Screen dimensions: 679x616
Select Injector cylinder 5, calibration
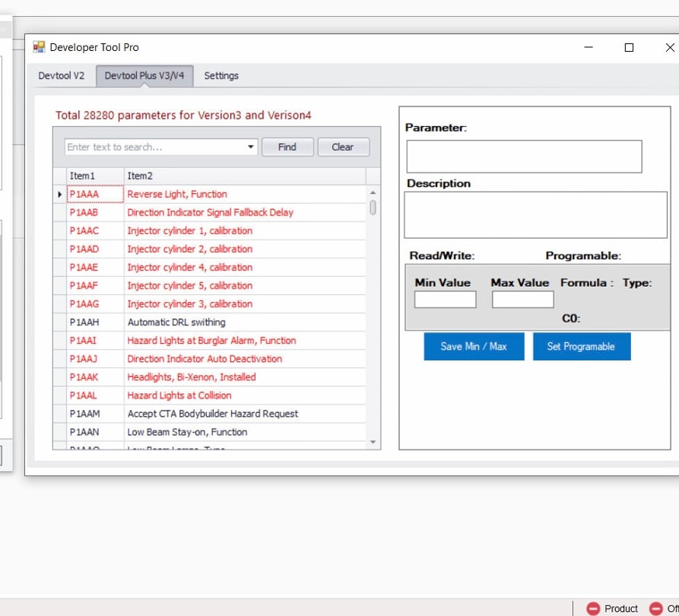click(x=245, y=285)
